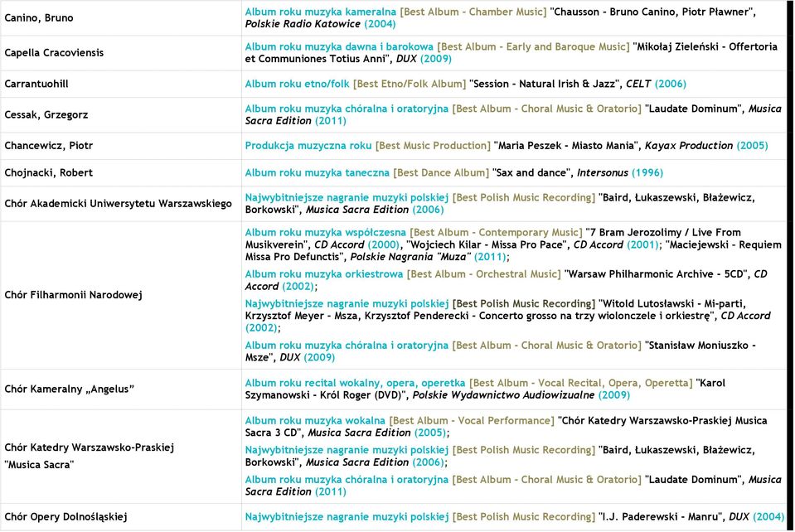Select text '[Best Album - Early and Baroque Music]'

click(533, 46)
